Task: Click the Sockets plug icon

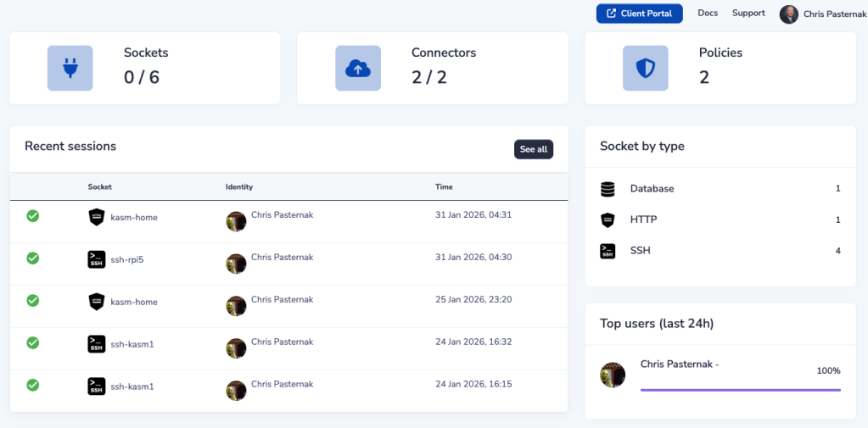Action: tap(70, 69)
